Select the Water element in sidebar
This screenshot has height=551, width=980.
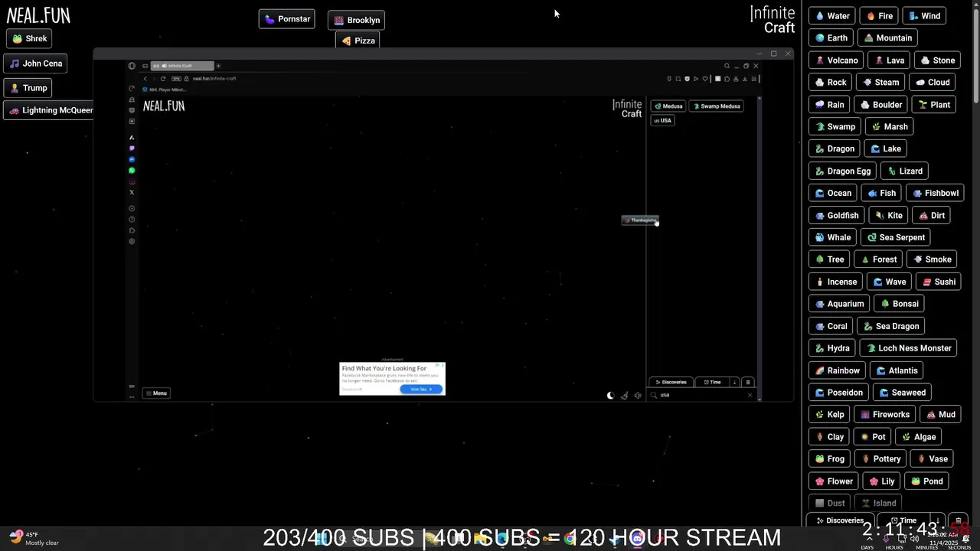[x=831, y=16]
